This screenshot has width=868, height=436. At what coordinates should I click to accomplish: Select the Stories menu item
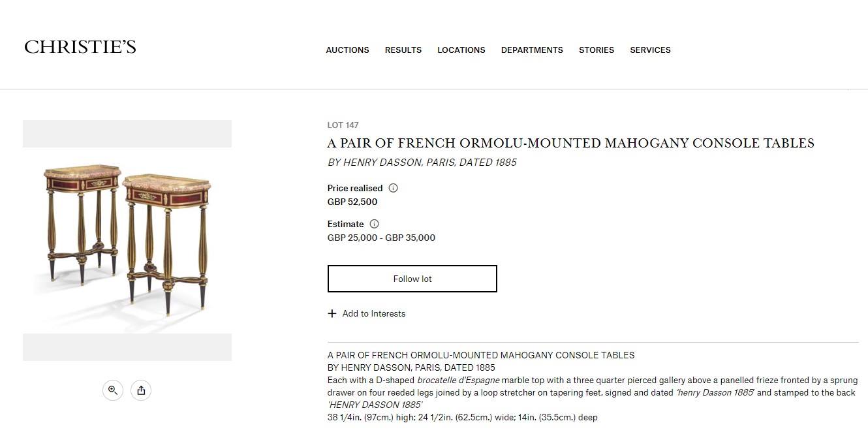pyautogui.click(x=597, y=50)
